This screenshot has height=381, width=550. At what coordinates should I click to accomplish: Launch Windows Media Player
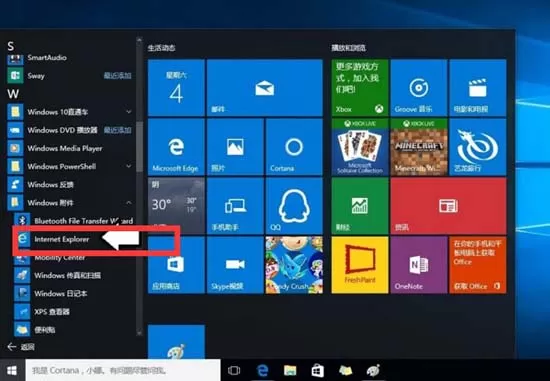click(x=65, y=148)
